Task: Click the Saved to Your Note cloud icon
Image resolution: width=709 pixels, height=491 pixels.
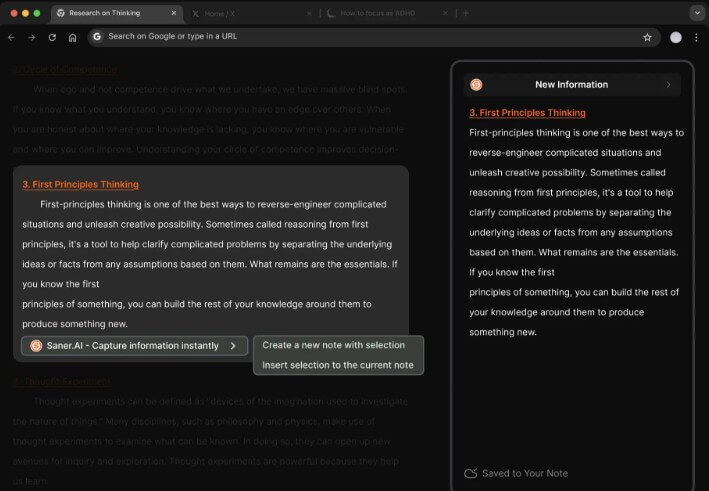Action: pos(471,473)
